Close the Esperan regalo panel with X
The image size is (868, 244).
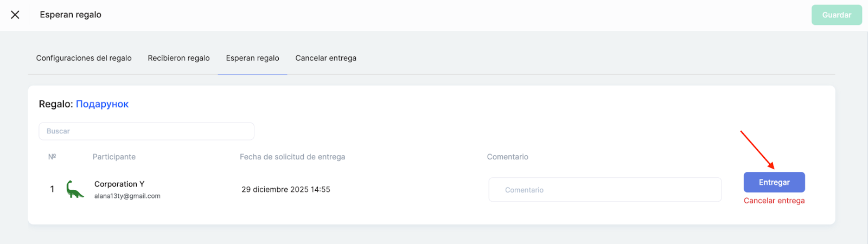(15, 15)
